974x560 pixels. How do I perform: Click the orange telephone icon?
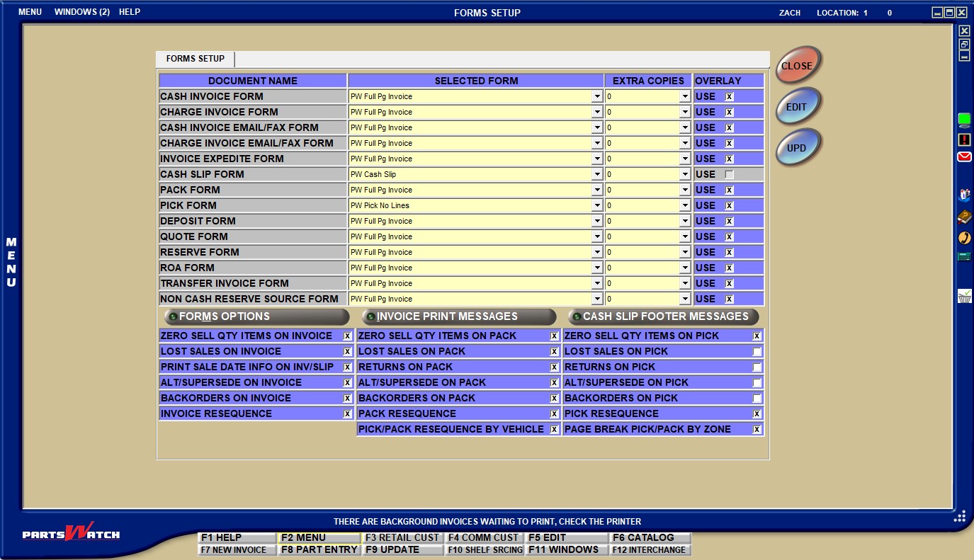(x=964, y=238)
